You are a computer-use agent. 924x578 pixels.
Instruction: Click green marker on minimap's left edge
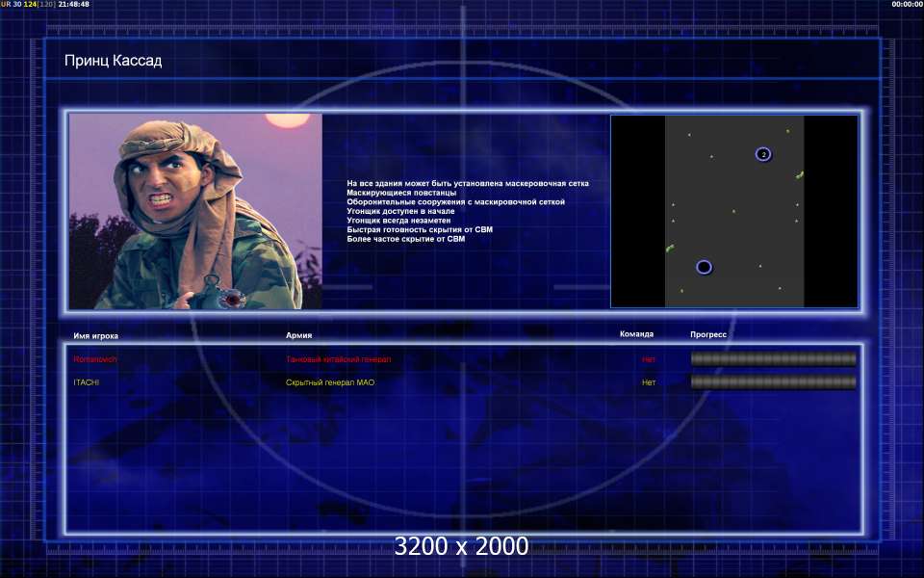tap(670, 249)
